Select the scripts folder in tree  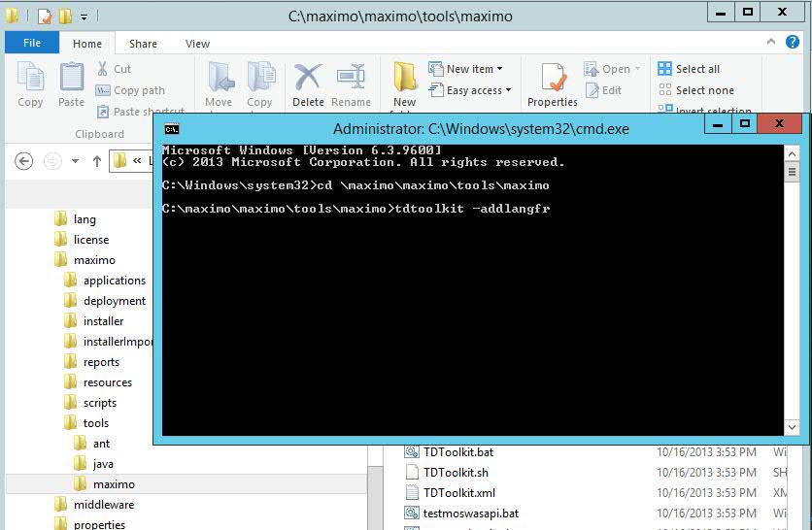pyautogui.click(x=90, y=403)
